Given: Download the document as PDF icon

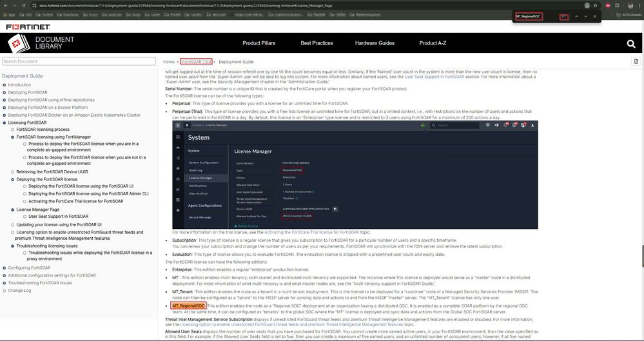Looking at the screenshot, I should point(636,61).
